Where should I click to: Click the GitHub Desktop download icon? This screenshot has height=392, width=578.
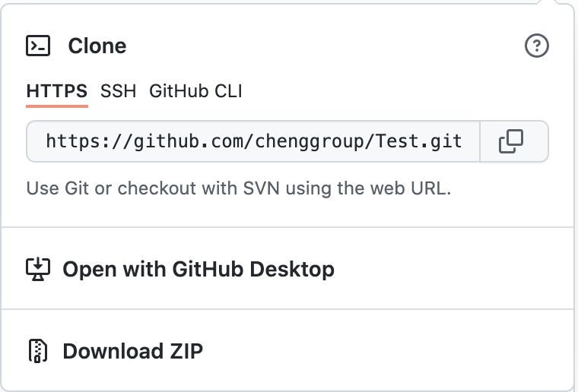point(38,268)
